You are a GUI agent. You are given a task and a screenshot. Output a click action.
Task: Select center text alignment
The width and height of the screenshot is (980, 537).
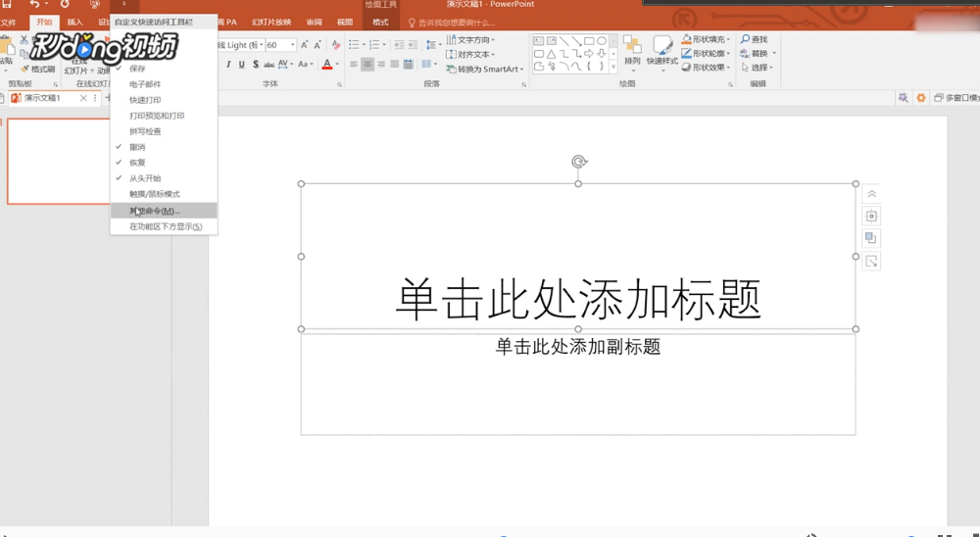[367, 65]
